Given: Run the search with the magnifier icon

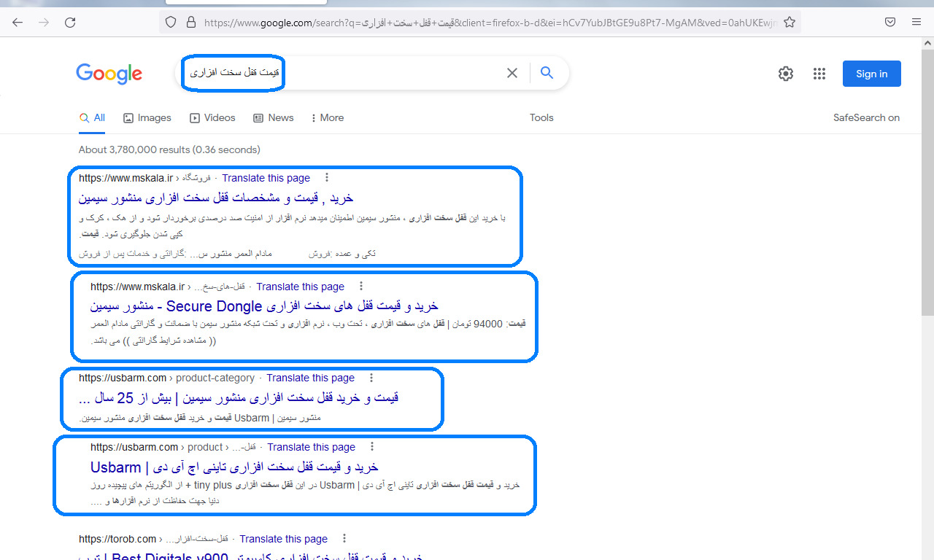Looking at the screenshot, I should (x=547, y=73).
